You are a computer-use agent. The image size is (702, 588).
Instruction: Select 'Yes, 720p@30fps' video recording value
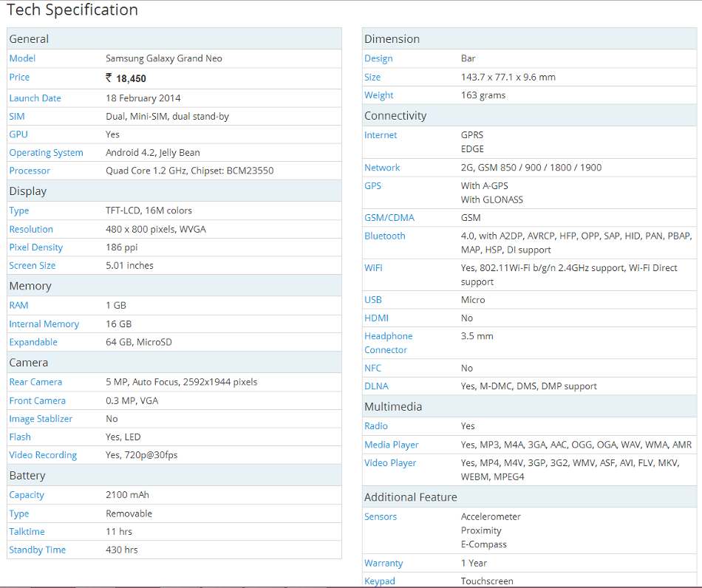pos(141,455)
